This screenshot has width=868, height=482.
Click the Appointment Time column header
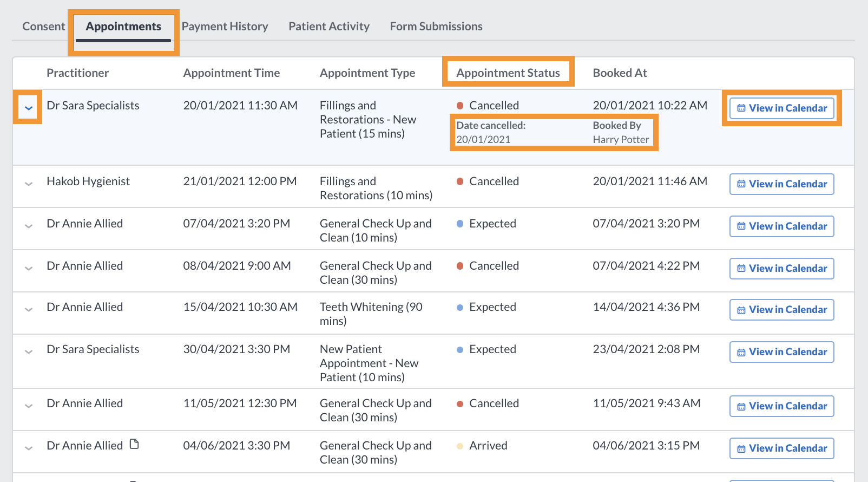point(232,73)
